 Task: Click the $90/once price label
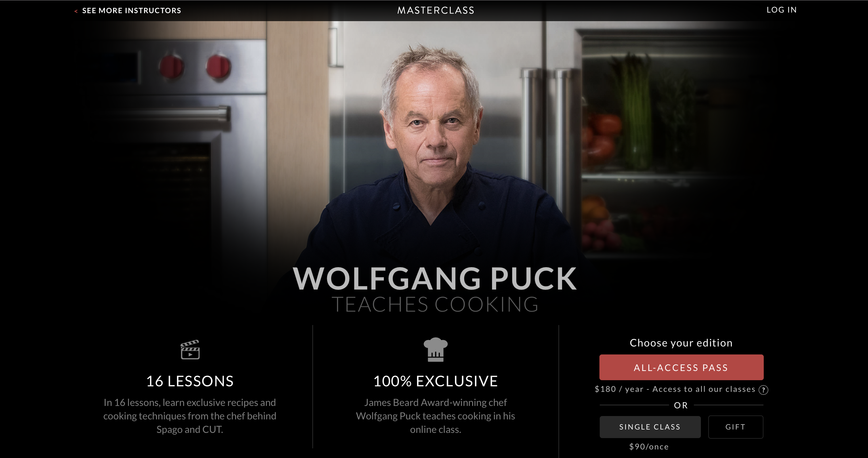click(649, 447)
